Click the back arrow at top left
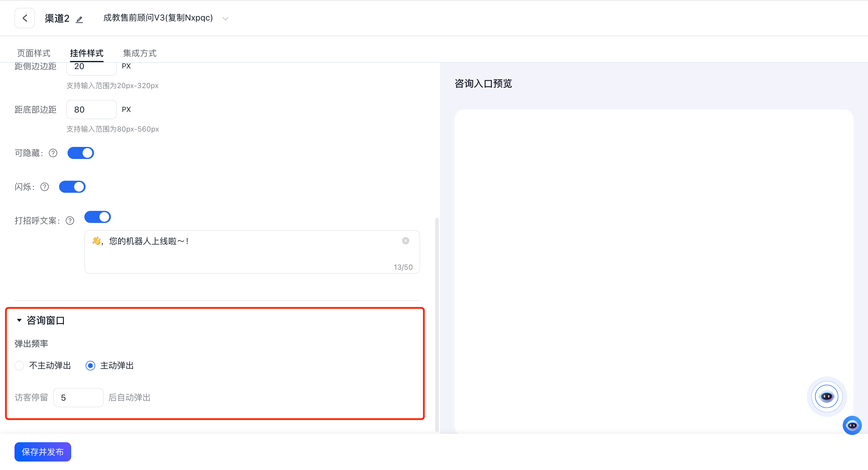Image resolution: width=868 pixels, height=470 pixels. (25, 18)
